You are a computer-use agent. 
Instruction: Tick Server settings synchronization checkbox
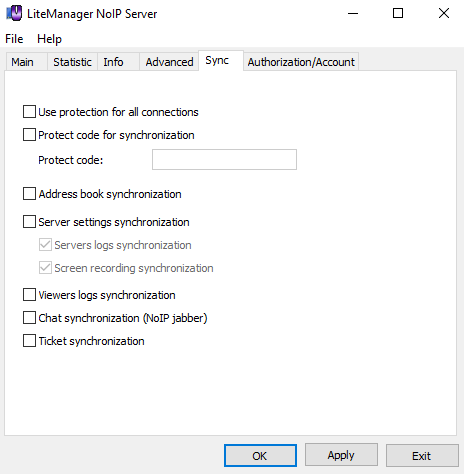click(x=29, y=221)
